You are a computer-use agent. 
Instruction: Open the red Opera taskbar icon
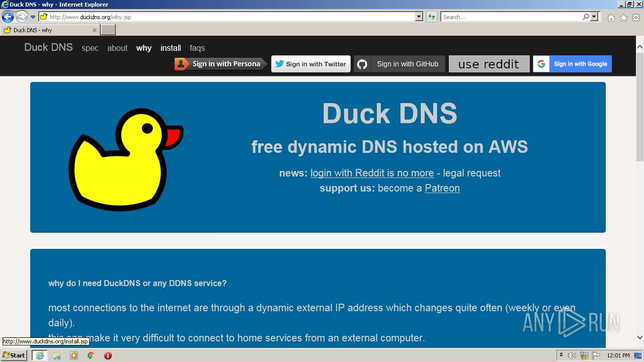[x=108, y=355]
